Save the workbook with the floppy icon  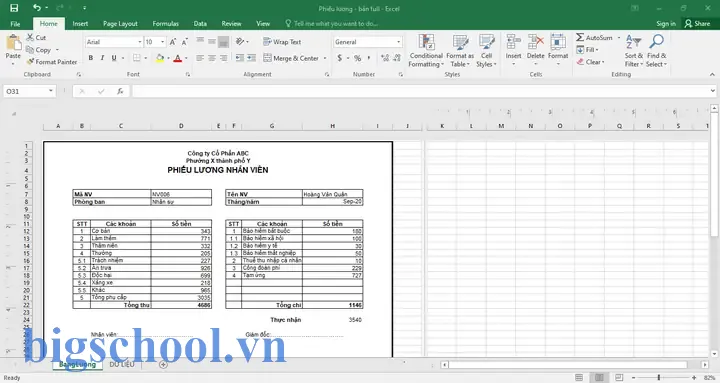14,8
